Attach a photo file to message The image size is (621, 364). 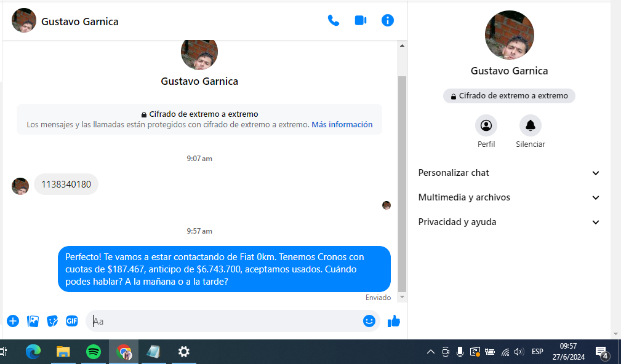click(33, 321)
